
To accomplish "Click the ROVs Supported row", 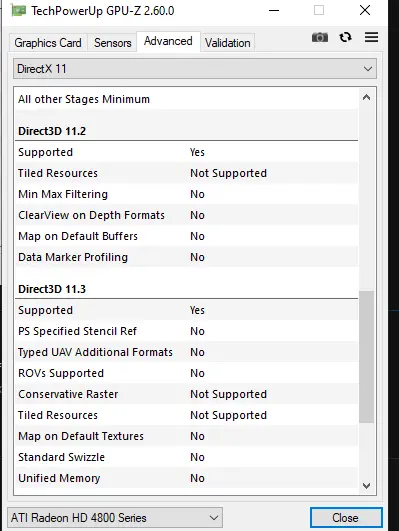I will tap(186, 373).
